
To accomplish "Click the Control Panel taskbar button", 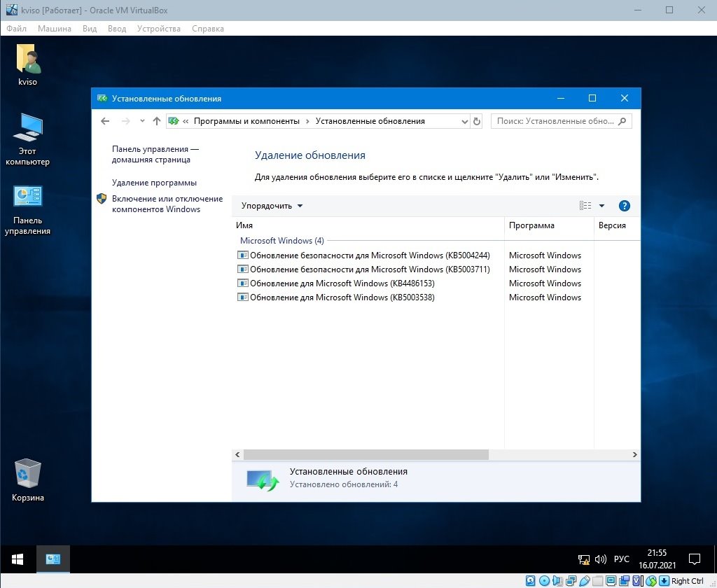I will 53,559.
